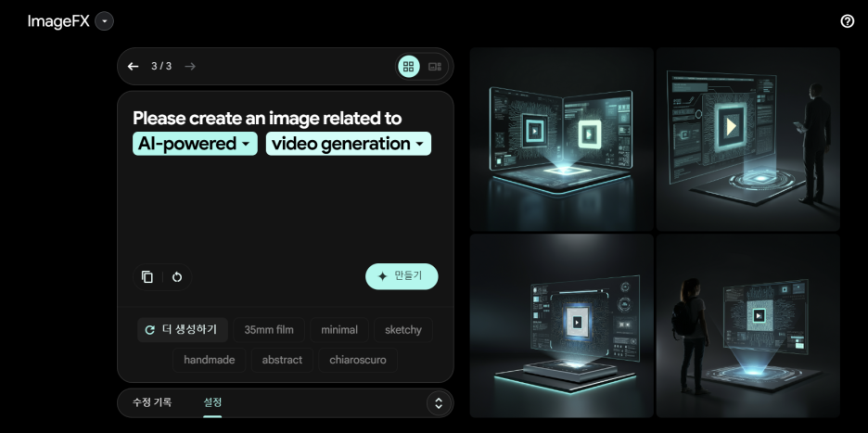Switch to single image detail view
Viewport: 868px width, 433px height.
(x=435, y=67)
